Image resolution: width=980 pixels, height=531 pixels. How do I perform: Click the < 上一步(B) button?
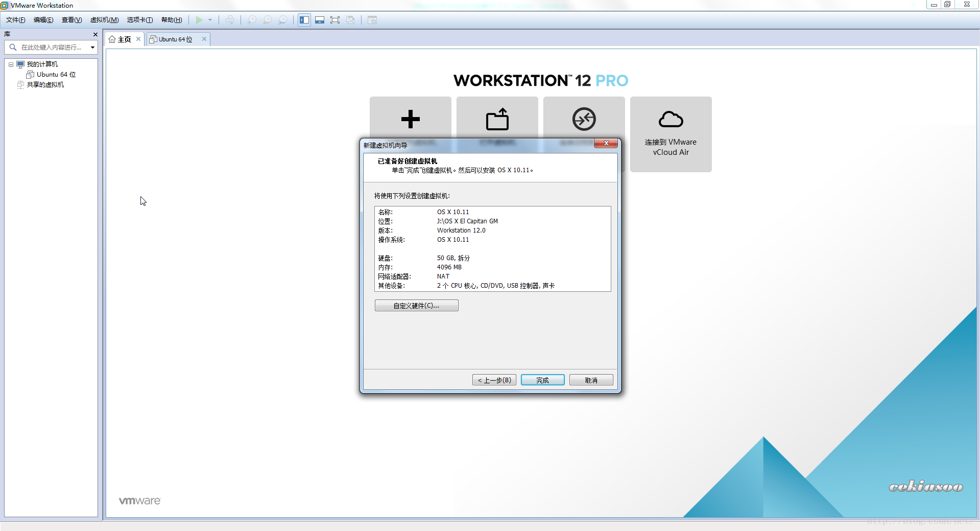point(494,380)
